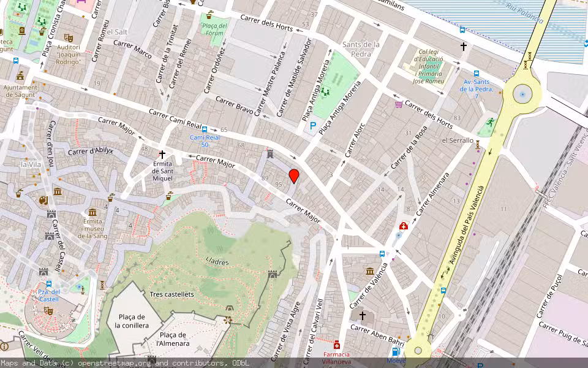The width and height of the screenshot is (588, 368).
Task: Select the art palette icon near Carrer del Castell
Action: 43,201
